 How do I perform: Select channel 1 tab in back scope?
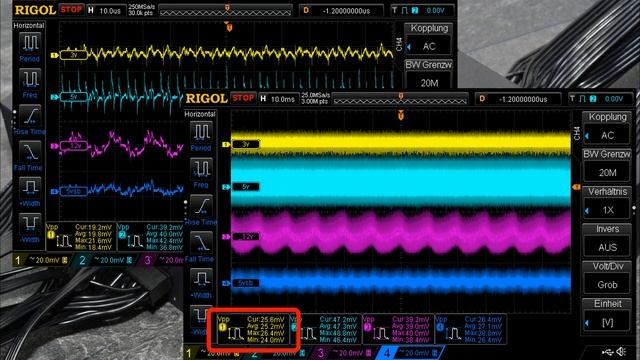click(x=40, y=260)
